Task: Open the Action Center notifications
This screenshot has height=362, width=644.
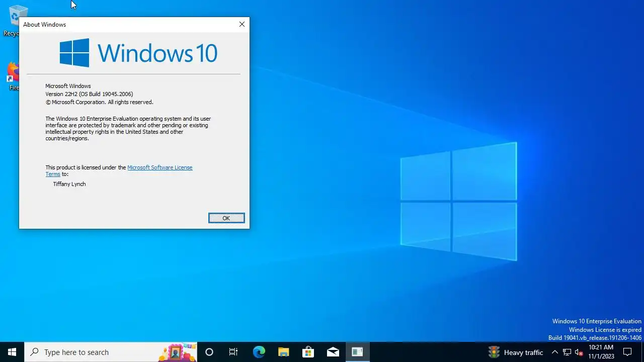Action: pyautogui.click(x=627, y=352)
